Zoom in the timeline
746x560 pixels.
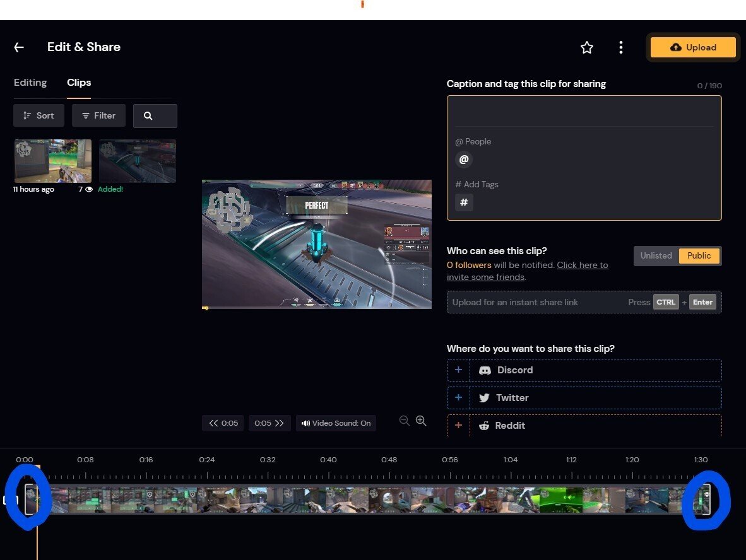click(421, 421)
